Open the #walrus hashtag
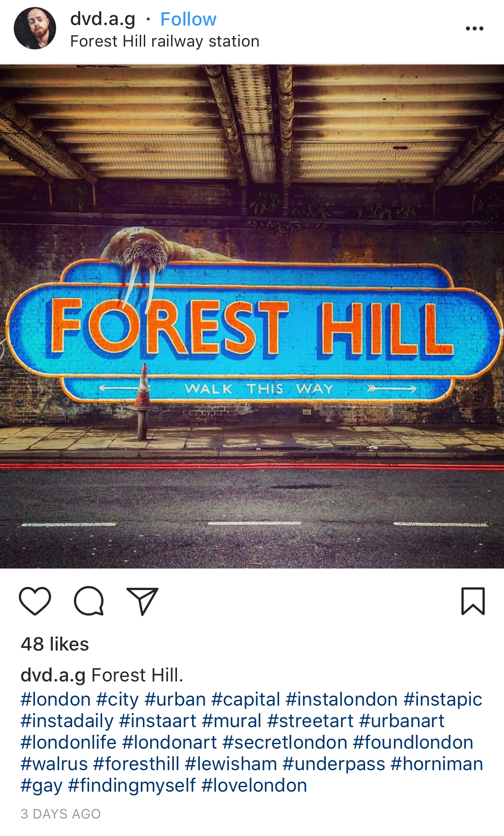Image resolution: width=504 pixels, height=836 pixels. pyautogui.click(x=54, y=764)
